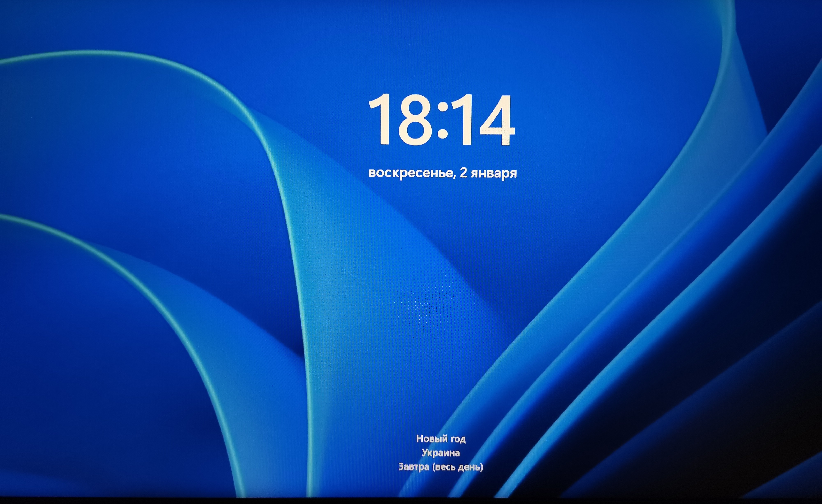Click the date text 'воскресенье, 2 января'
822x504 pixels.
(442, 173)
